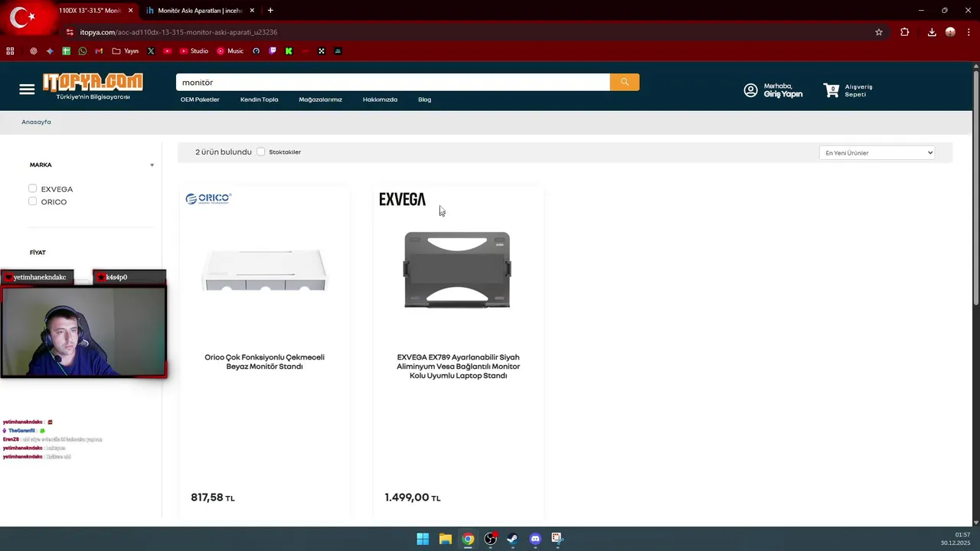Open the green Sheets bookmark icon
This screenshot has height=551, width=980.
67,51
